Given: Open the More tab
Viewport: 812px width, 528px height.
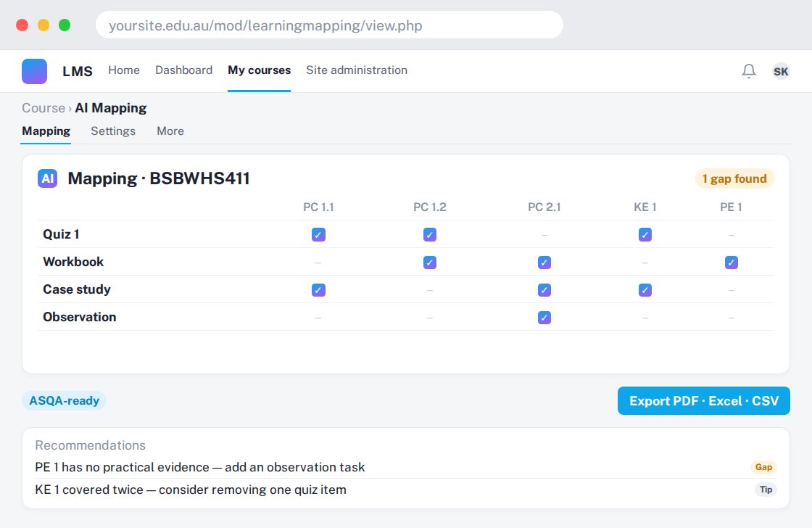Looking at the screenshot, I should (x=170, y=131).
